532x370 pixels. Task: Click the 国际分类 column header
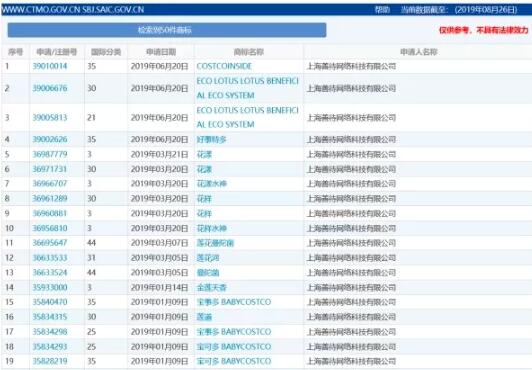point(106,52)
